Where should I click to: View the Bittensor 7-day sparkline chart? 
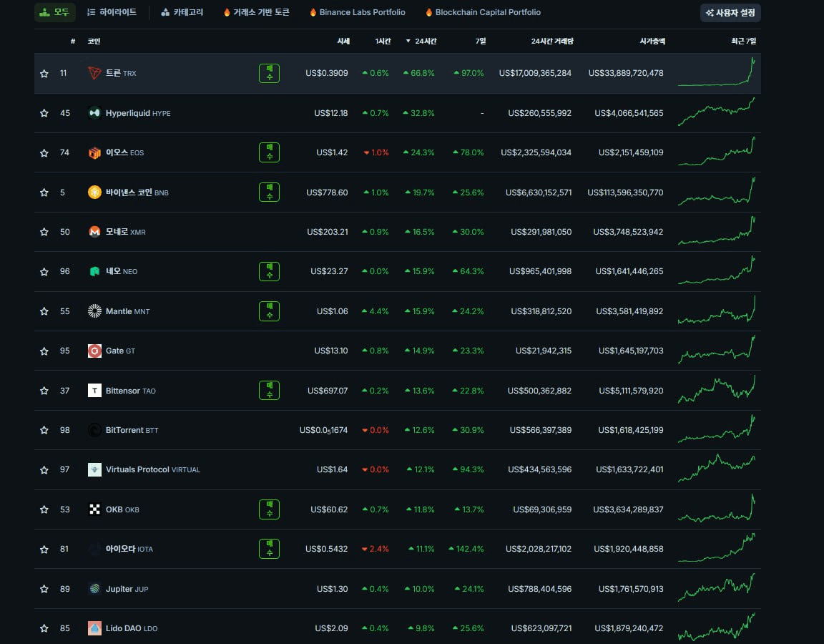coord(716,389)
